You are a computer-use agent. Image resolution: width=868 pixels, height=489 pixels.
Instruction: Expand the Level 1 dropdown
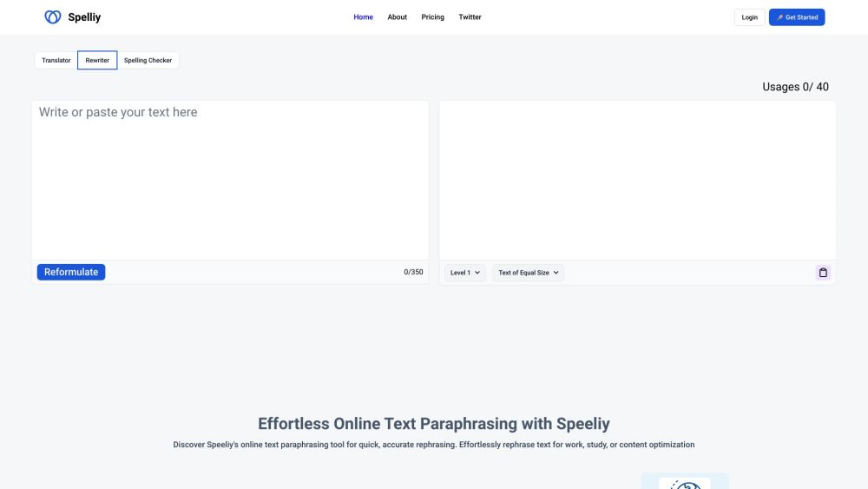465,273
